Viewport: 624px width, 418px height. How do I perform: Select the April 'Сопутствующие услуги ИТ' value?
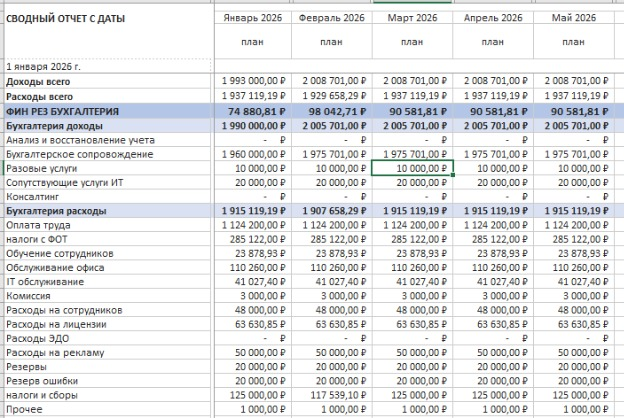tap(493, 183)
